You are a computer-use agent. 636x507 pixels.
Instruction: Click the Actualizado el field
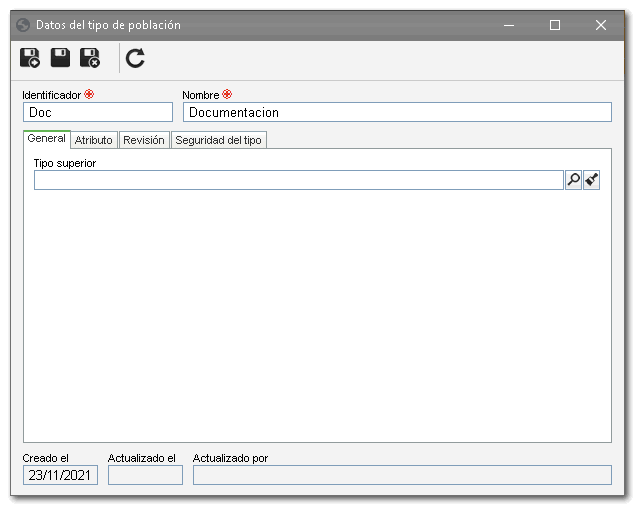(145, 475)
